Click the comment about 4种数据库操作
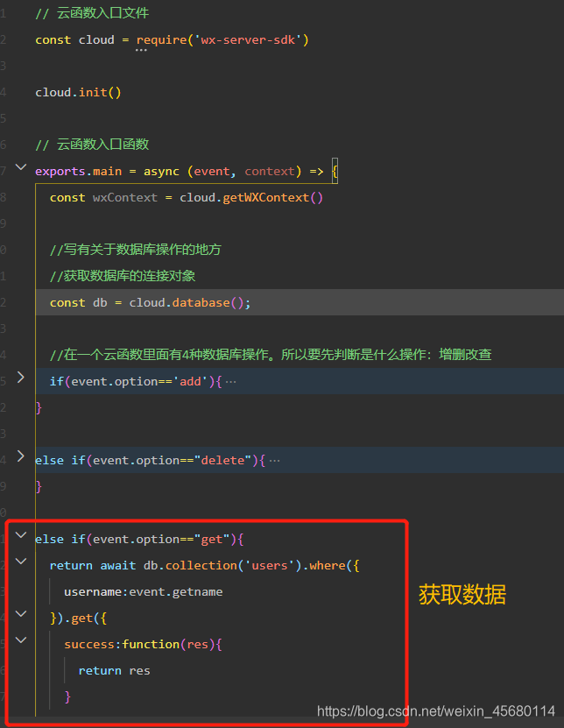The image size is (564, 728). point(271,355)
